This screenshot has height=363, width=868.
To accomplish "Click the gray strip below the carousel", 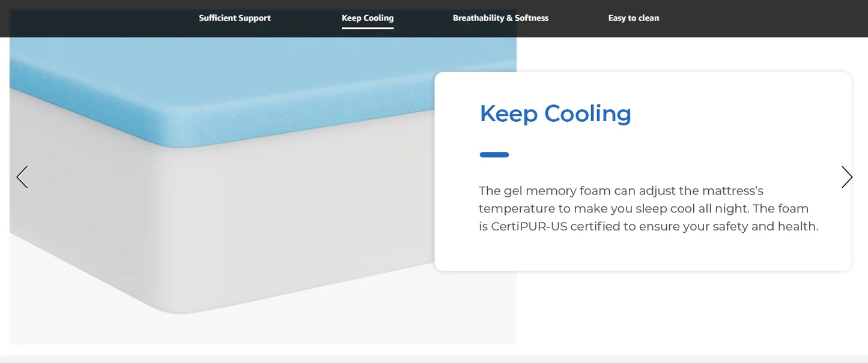I will pyautogui.click(x=434, y=359).
